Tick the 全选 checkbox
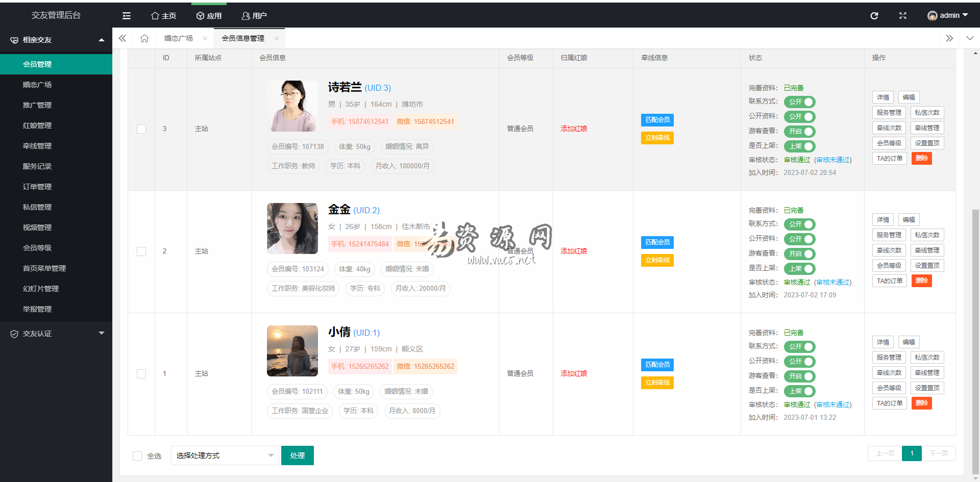Image resolution: width=980 pixels, height=482 pixels. pyautogui.click(x=137, y=456)
